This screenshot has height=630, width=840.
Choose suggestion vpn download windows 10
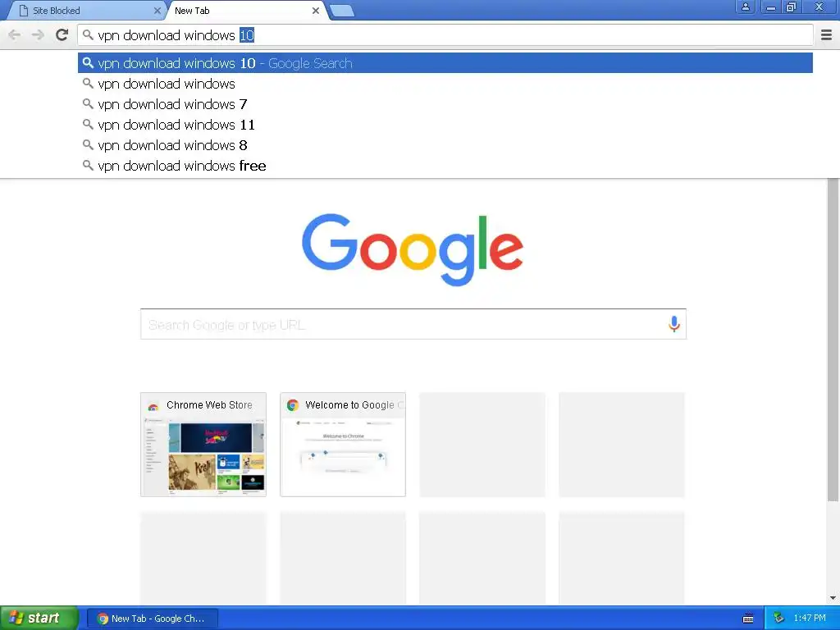[445, 63]
